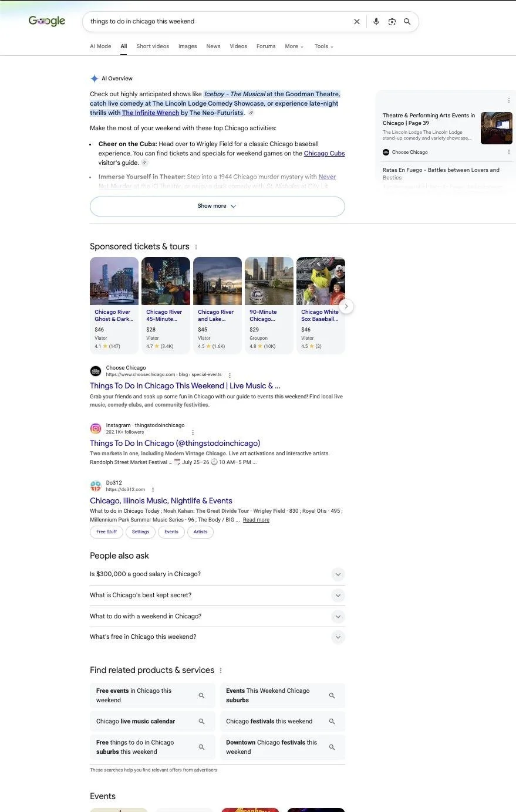Switch to Short videos tab

tap(153, 46)
